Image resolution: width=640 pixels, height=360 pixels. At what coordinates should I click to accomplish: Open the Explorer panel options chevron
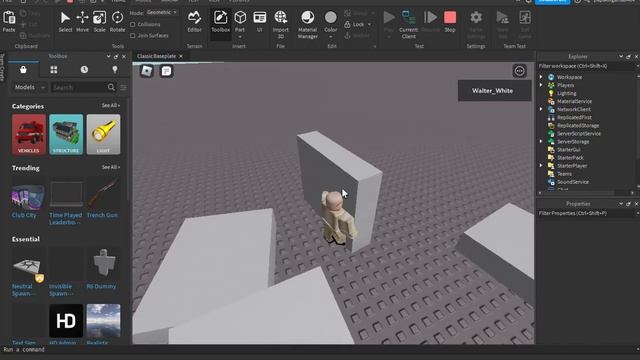[x=621, y=57]
